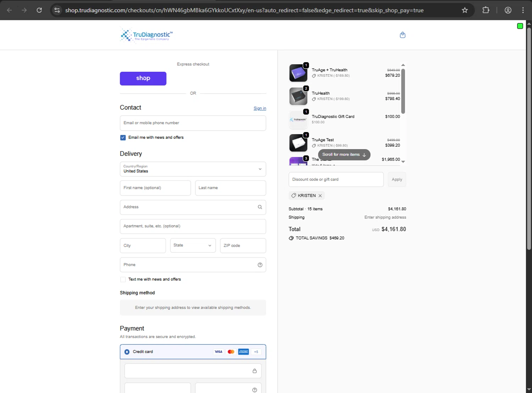The image size is (532, 393).
Task: Click order summary scroll down arrow
Action: point(403,162)
